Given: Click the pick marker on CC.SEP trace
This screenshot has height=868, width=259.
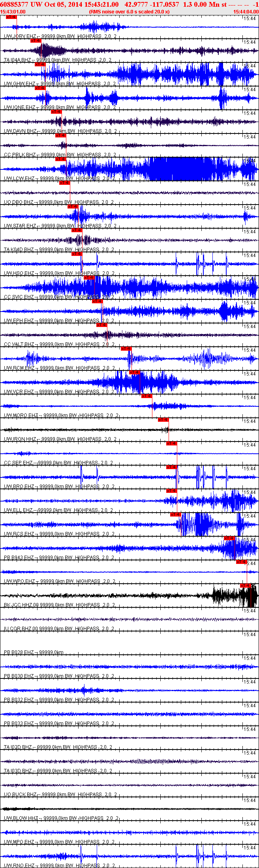Looking at the screenshot, I should [172, 443].
